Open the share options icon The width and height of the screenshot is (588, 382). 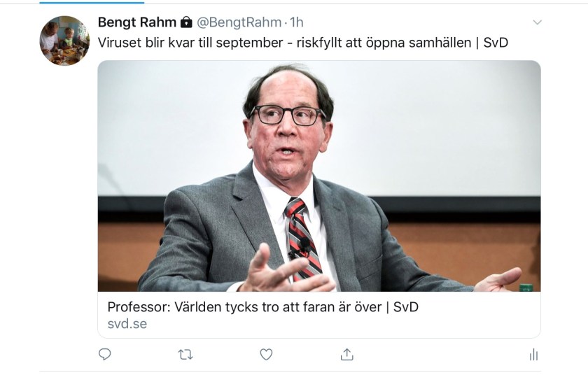click(x=346, y=355)
